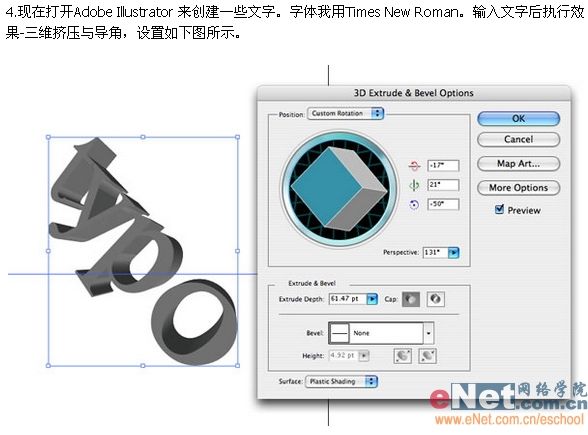Open Map Art dialog
Viewport: 588px width, 435px height.
pyautogui.click(x=519, y=164)
